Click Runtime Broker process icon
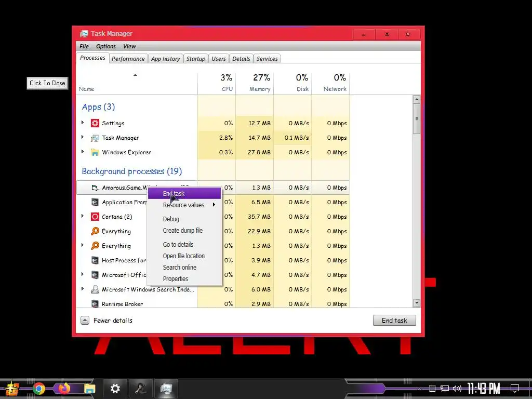 click(95, 303)
